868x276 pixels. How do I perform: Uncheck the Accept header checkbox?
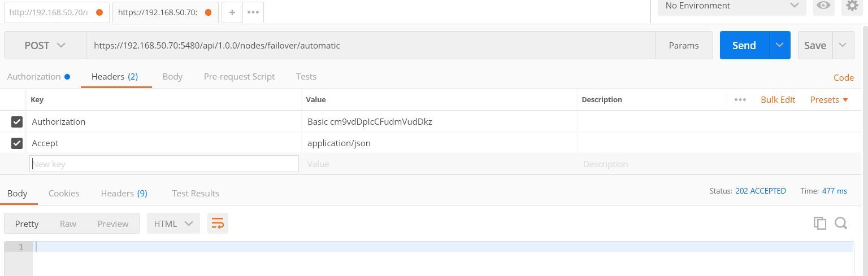pyautogui.click(x=17, y=143)
